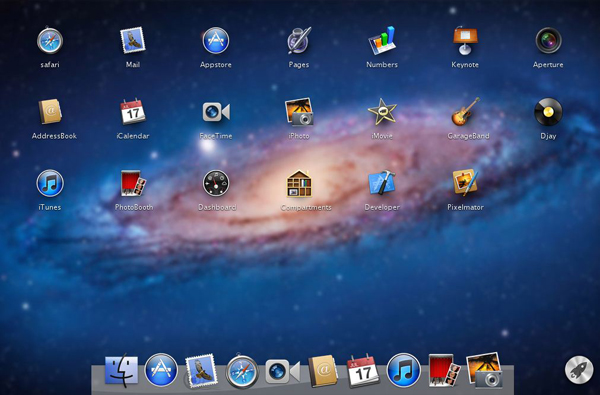Launch Numbers from the grid
Viewport: 600px width, 395px height.
pyautogui.click(x=382, y=40)
